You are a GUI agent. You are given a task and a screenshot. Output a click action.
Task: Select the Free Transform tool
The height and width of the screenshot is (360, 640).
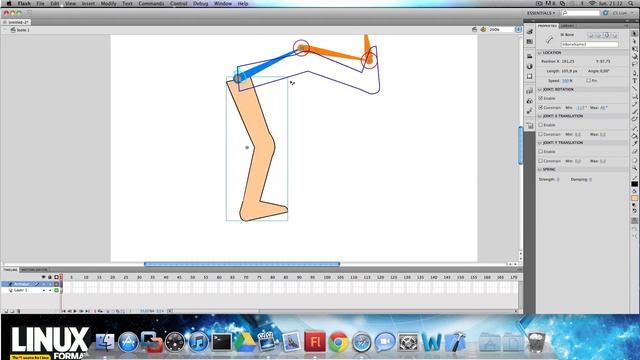point(634,49)
